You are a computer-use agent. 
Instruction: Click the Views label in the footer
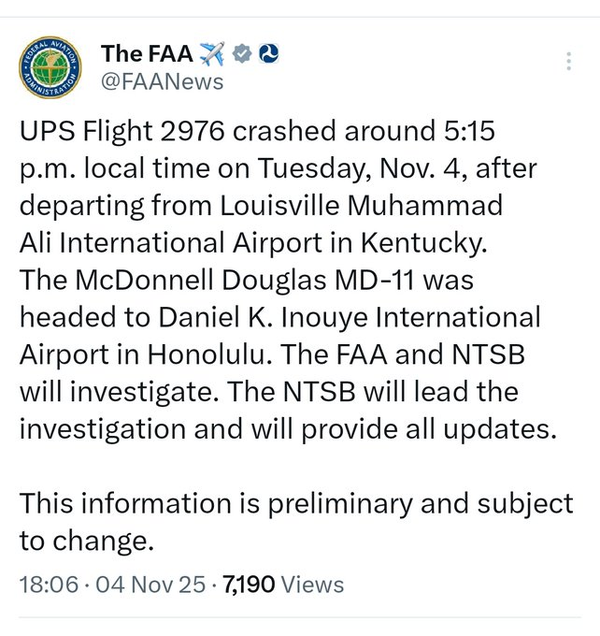(x=312, y=585)
